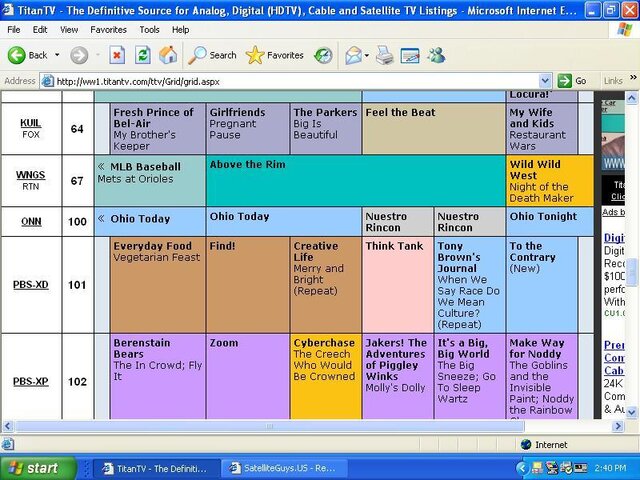Select the Make Way for Noddy listing
The height and width of the screenshot is (480, 640).
[542, 376]
